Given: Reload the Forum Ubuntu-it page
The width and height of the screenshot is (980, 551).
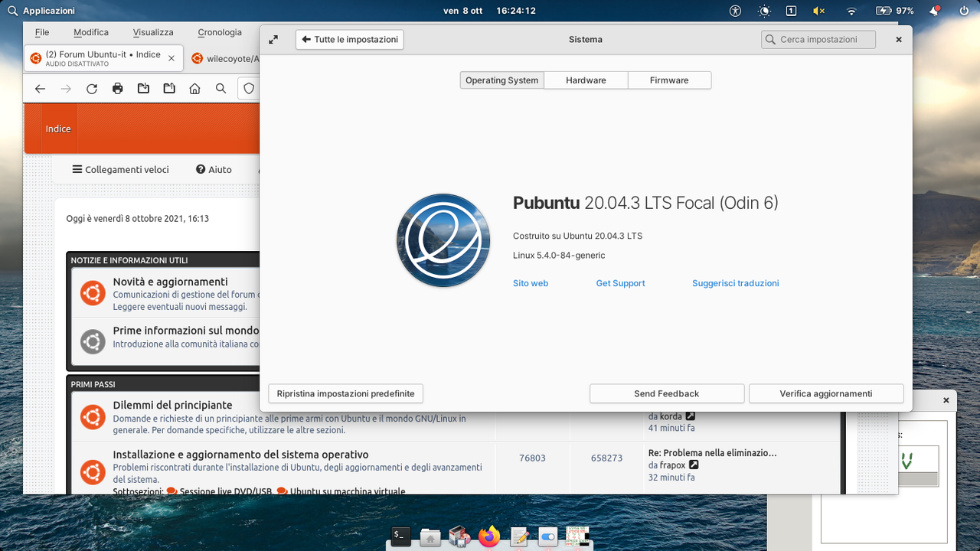Looking at the screenshot, I should [x=92, y=89].
